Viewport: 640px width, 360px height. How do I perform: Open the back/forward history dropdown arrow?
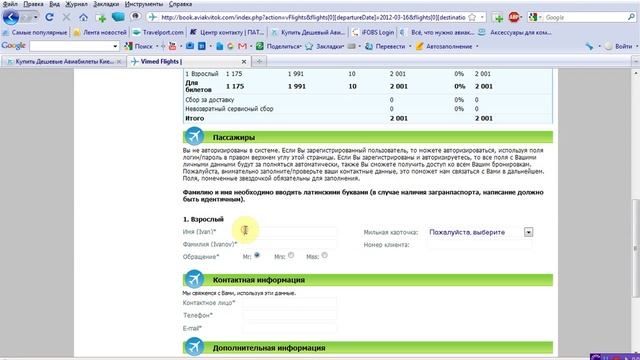[36, 17]
